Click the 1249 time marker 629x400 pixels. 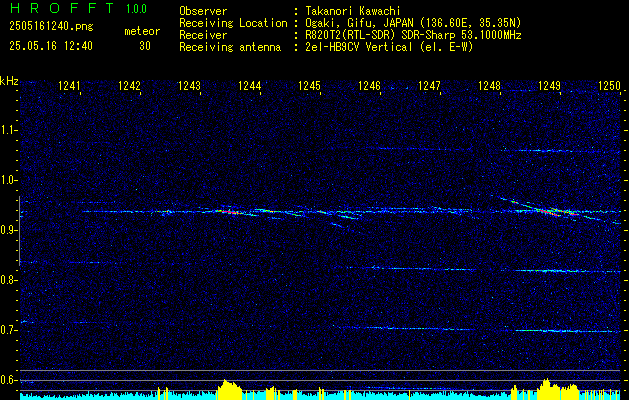(x=550, y=86)
